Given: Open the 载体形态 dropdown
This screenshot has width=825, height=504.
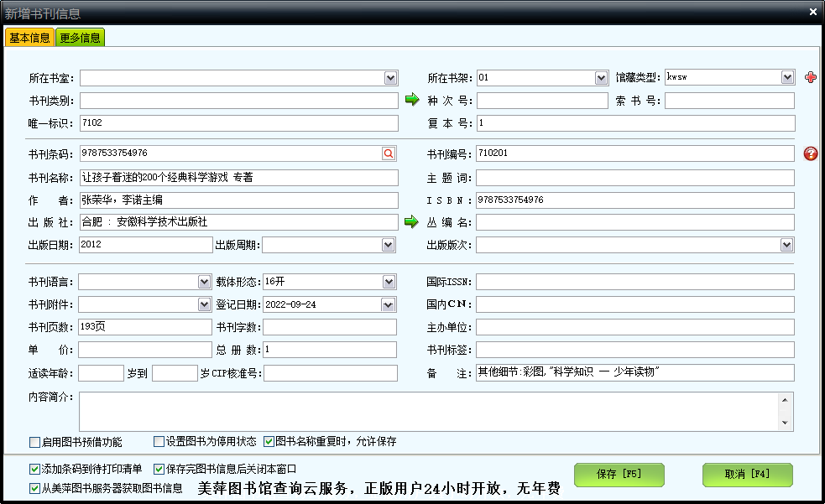Looking at the screenshot, I should pos(389,282).
